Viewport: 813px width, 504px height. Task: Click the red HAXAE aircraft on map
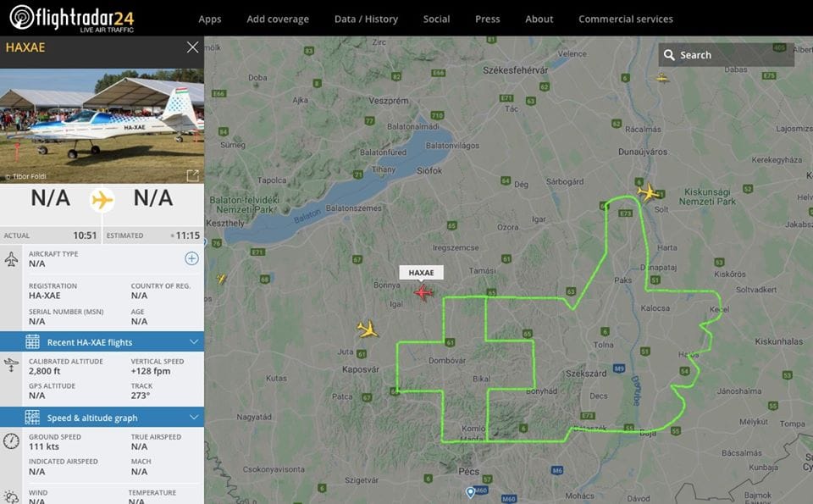tap(423, 292)
